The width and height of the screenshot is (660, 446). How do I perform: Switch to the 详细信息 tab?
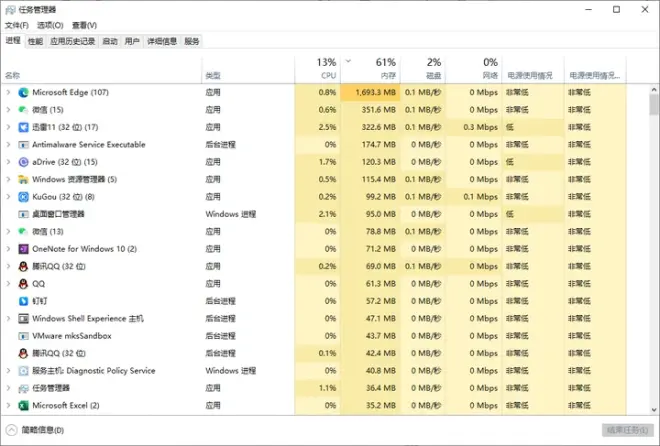pos(162,41)
